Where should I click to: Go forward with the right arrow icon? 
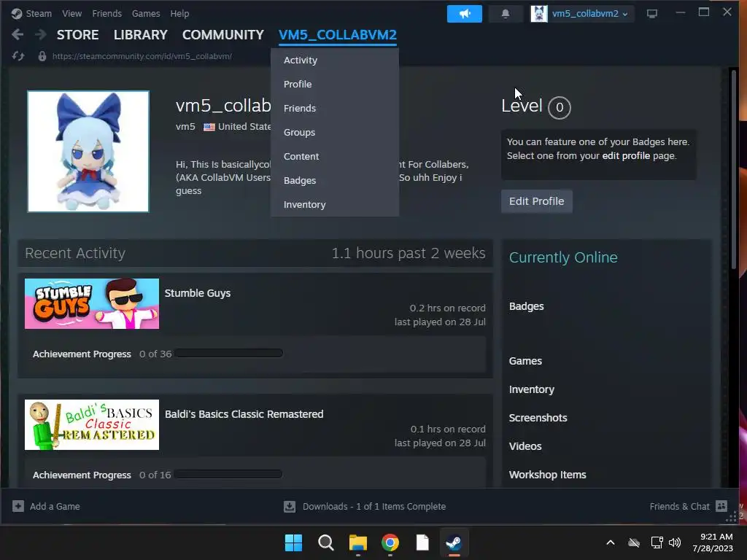[x=41, y=34]
